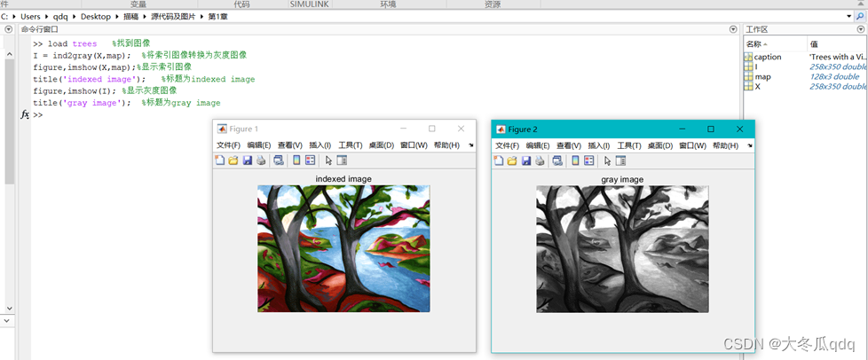This screenshot has width=868, height=360.
Task: Click Figure 1 MATLAB title bar icon
Action: click(x=221, y=129)
